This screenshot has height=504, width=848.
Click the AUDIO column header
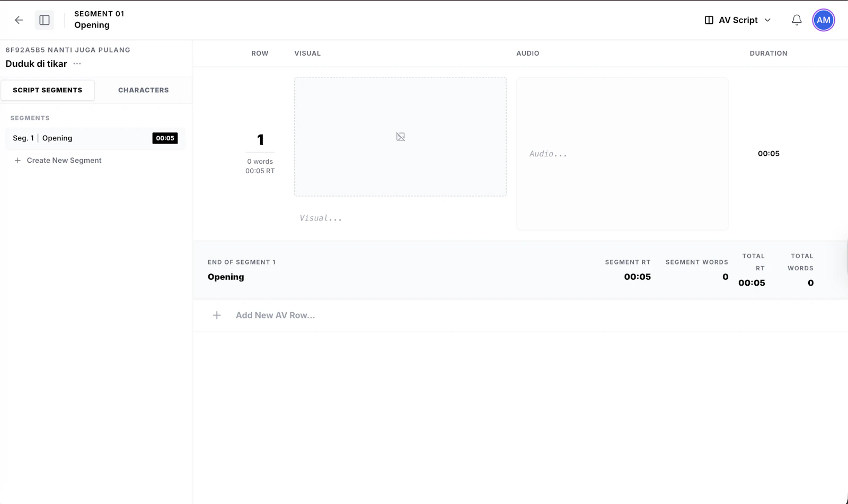[528, 54]
